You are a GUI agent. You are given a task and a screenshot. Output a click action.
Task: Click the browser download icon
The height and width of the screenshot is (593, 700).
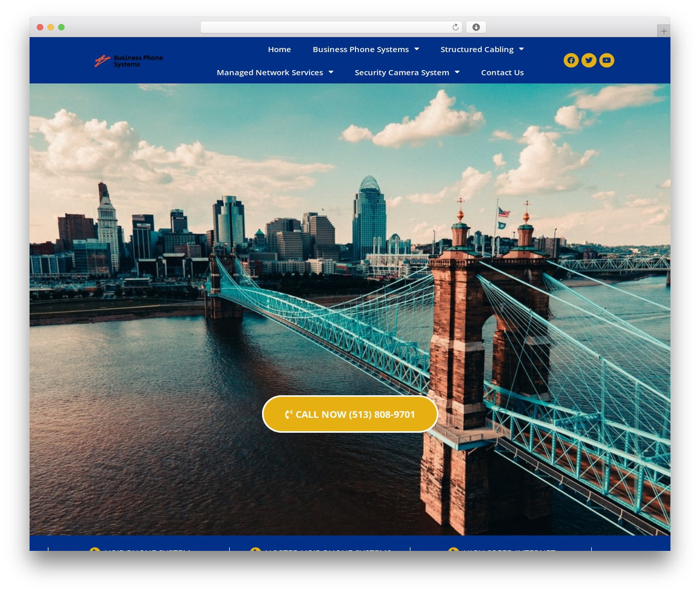476,27
